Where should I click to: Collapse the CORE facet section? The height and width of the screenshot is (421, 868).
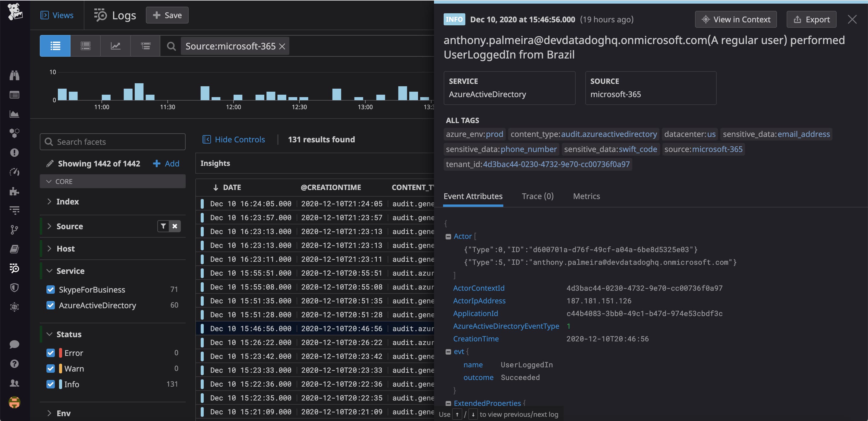(x=49, y=181)
